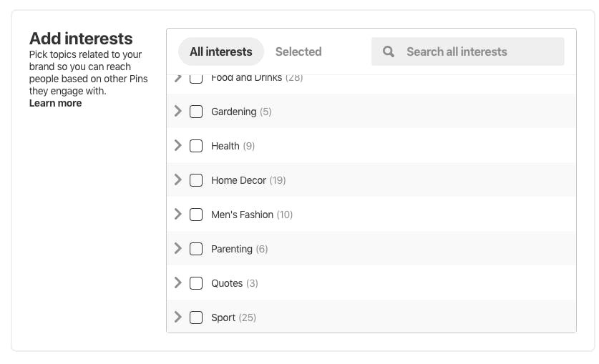Expand the Food and Drinks chevron
Viewport: 599px width, 364px height.
coord(177,78)
